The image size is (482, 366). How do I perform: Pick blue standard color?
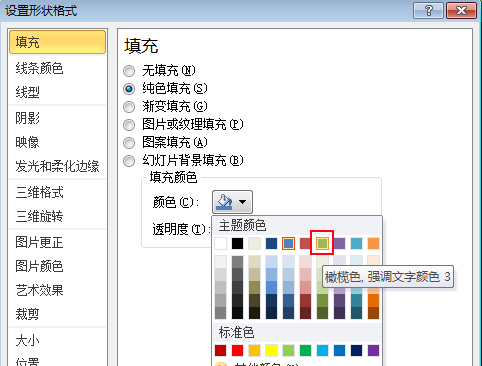[x=339, y=351]
